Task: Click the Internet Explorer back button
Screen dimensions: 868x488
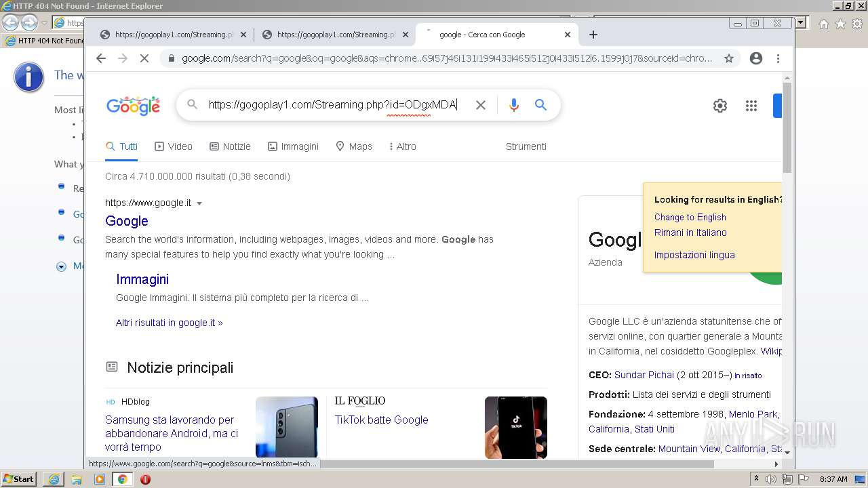Action: pos(11,22)
